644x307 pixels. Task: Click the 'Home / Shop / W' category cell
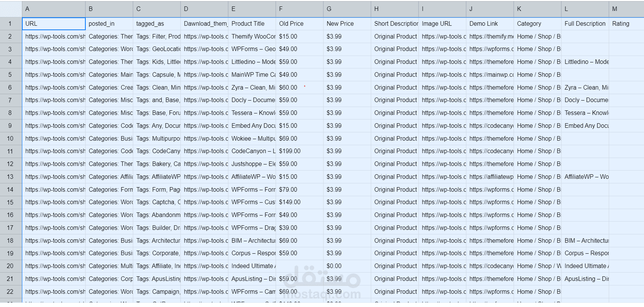pos(537,266)
